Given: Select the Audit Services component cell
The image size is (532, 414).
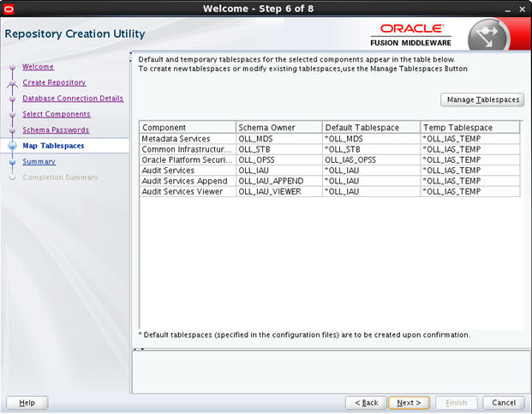Looking at the screenshot, I should (x=188, y=171).
